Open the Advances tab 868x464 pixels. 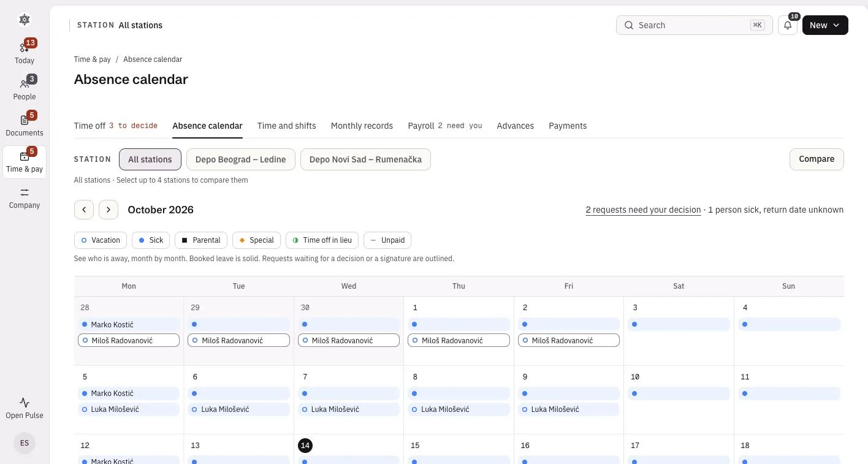(516, 126)
